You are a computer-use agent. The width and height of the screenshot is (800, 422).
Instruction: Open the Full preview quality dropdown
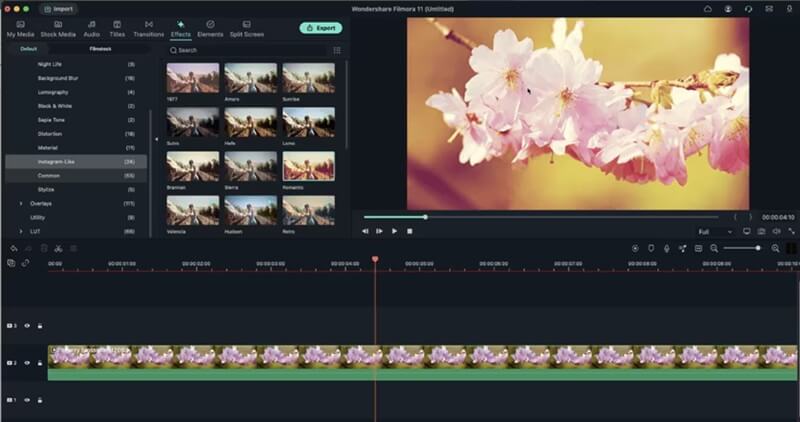[x=715, y=232]
